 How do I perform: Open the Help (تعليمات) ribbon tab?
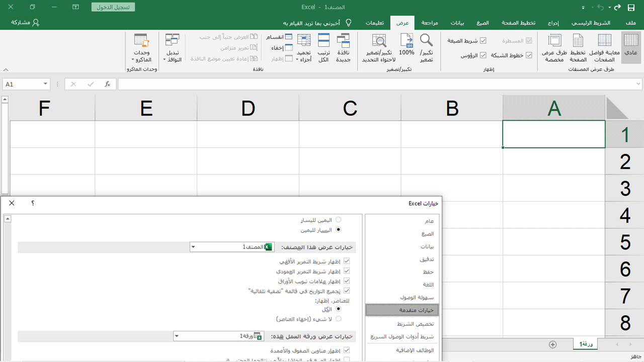click(x=375, y=23)
